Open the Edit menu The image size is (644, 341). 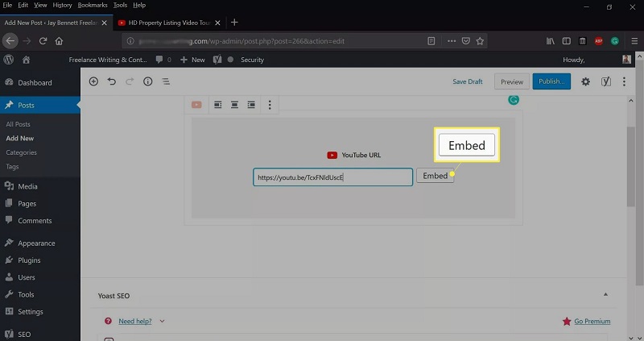[x=23, y=5]
